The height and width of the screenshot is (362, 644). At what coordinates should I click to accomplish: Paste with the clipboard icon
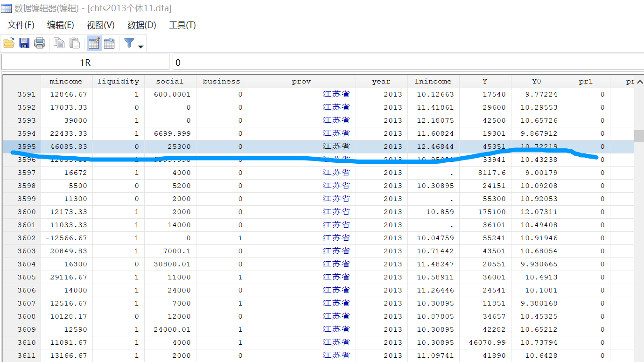(x=75, y=43)
